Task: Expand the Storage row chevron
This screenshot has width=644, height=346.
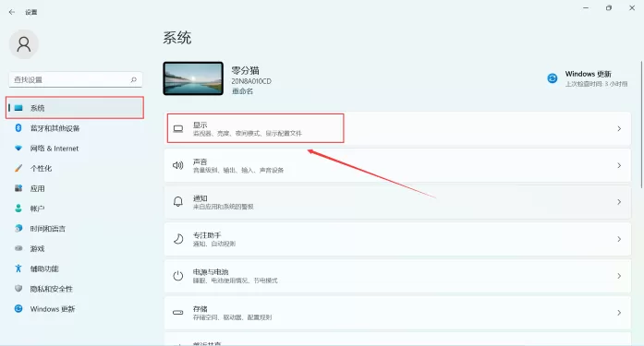Action: click(x=619, y=313)
